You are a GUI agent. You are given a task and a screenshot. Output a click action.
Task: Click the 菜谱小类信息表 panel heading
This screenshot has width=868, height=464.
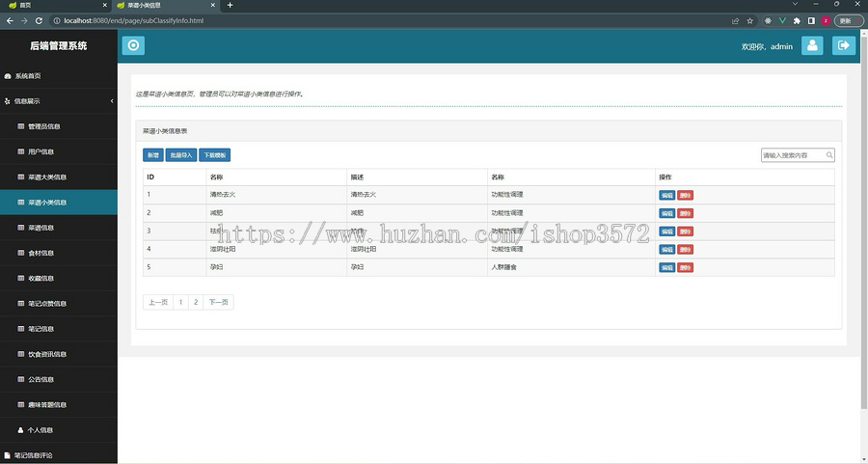coord(165,131)
